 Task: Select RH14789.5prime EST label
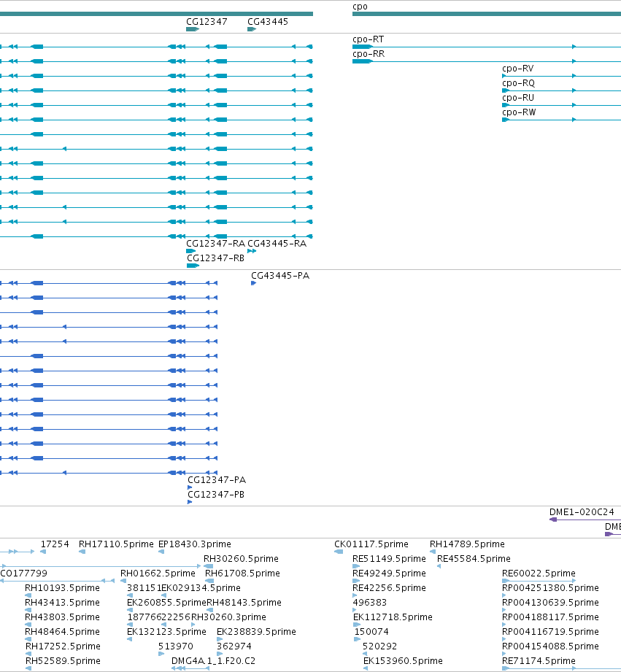(467, 544)
